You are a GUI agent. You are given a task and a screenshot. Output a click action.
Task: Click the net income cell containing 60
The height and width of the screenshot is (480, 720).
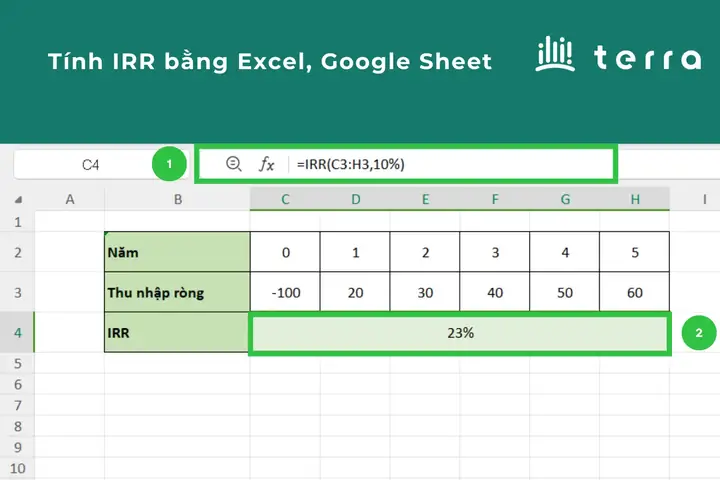coord(635,292)
